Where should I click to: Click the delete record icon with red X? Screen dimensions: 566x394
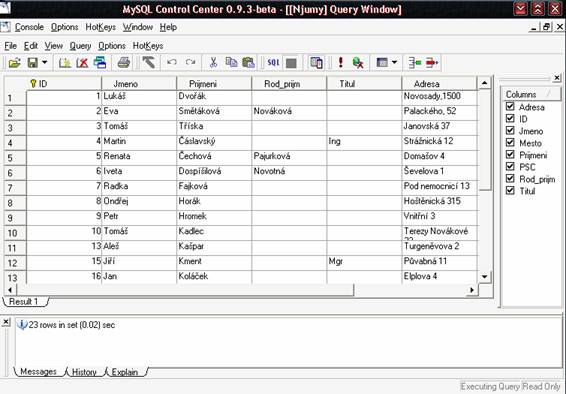82,63
